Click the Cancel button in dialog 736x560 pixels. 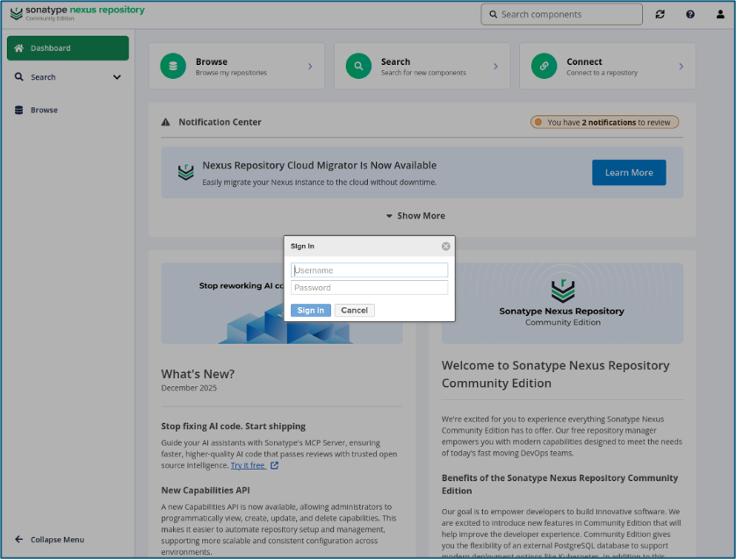click(354, 310)
